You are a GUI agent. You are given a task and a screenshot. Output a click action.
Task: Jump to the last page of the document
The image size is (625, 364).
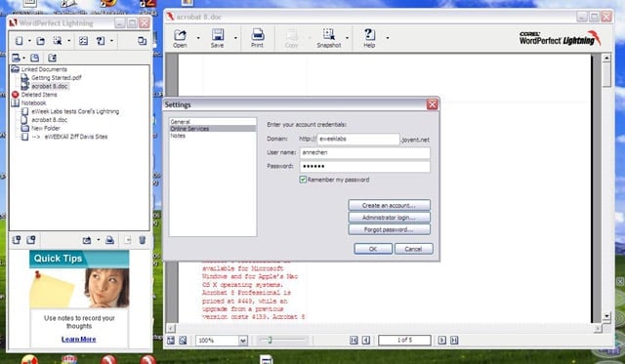click(454, 341)
